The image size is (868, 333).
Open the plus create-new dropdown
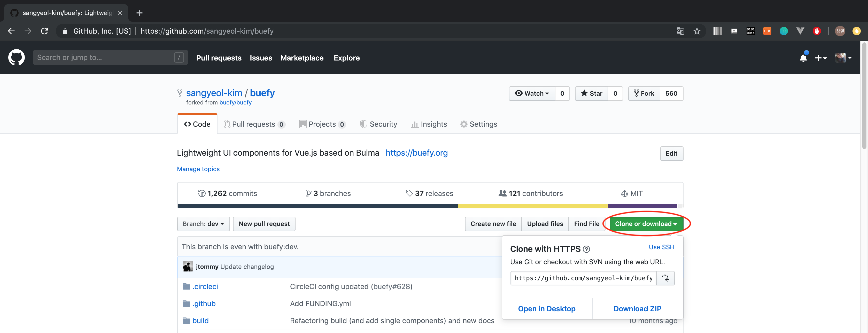tap(820, 58)
